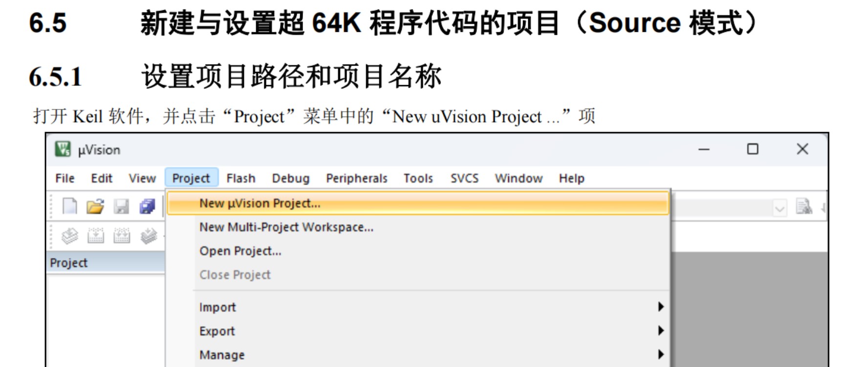Viewport: 868px width, 367px height.
Task: Click the build toolbar drag handle
Action: (51, 236)
